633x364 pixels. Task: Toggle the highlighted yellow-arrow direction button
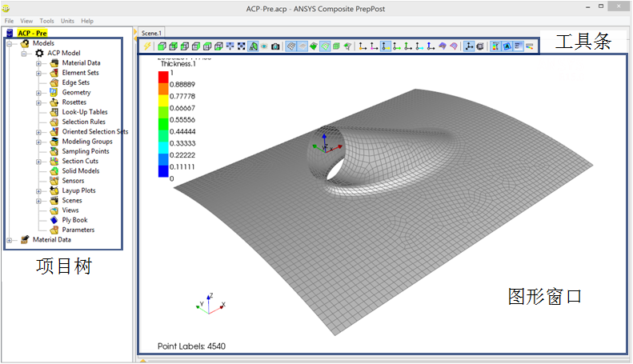click(386, 46)
